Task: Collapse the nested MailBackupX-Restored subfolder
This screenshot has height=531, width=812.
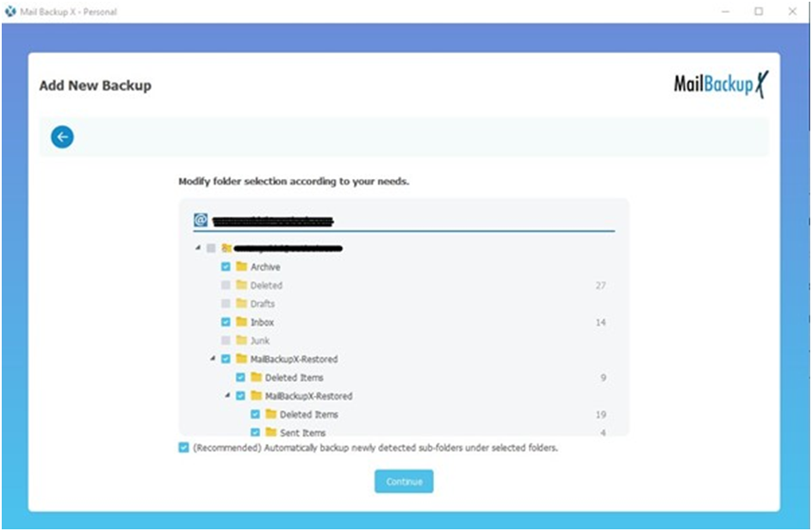Action: pyautogui.click(x=227, y=395)
